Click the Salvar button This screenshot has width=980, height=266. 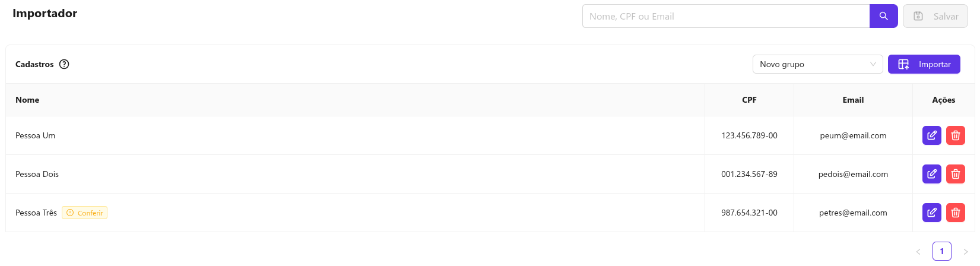pyautogui.click(x=935, y=16)
